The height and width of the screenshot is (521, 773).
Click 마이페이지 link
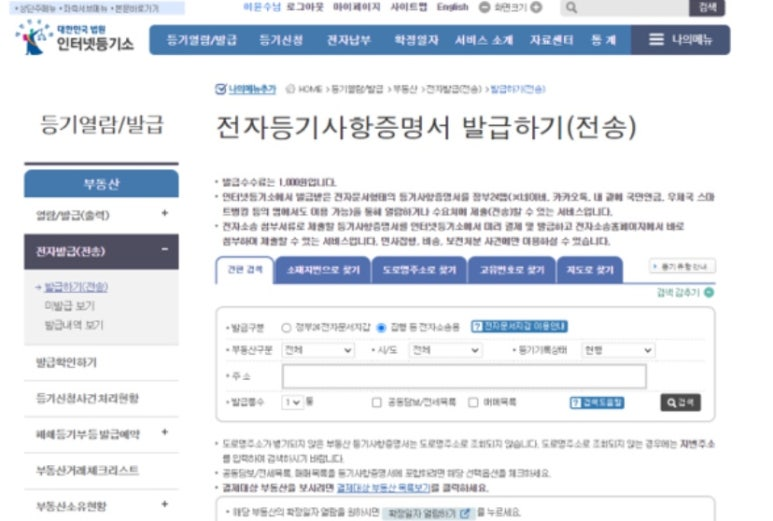point(356,7)
